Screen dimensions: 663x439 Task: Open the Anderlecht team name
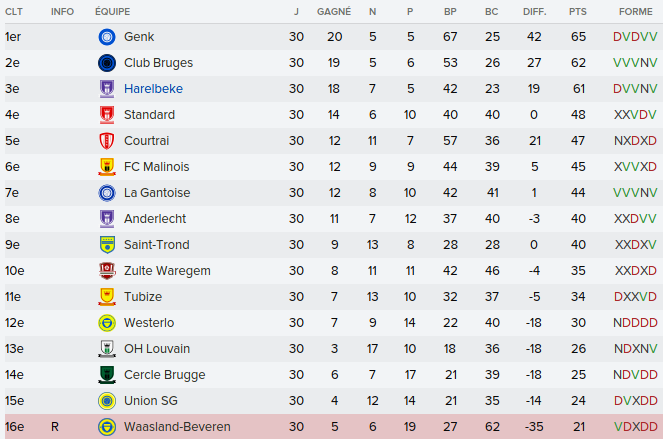click(x=154, y=219)
